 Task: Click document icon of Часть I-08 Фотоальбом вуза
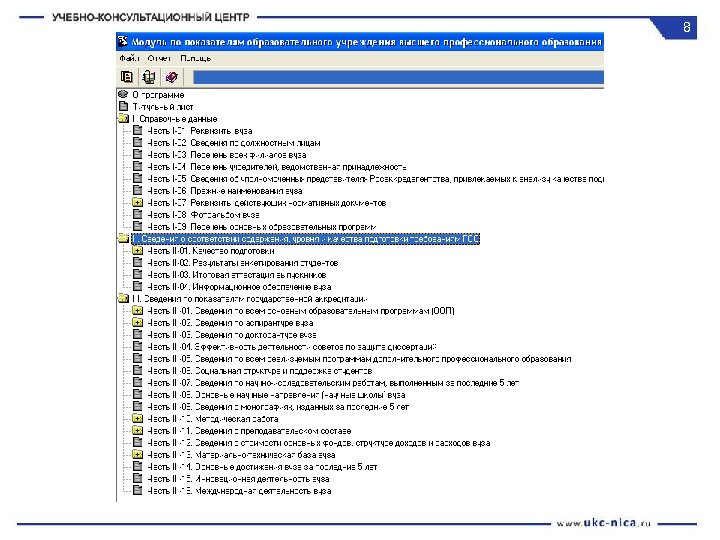137,214
